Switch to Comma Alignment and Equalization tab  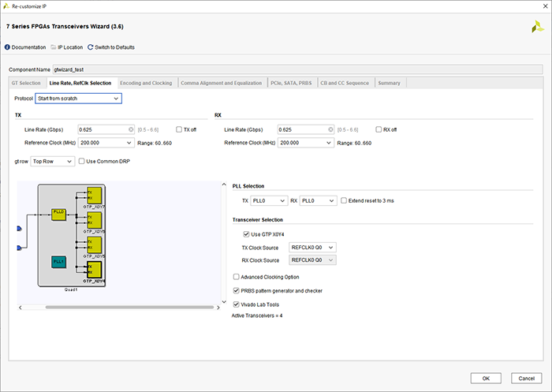pyautogui.click(x=222, y=83)
